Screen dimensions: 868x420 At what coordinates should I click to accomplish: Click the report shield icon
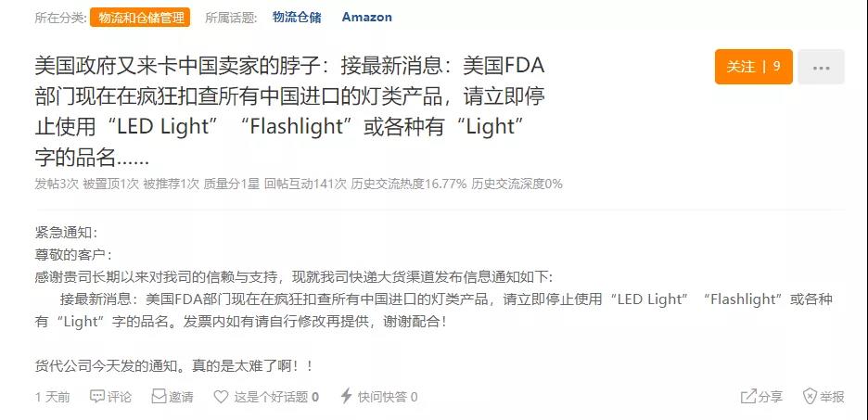(x=811, y=397)
